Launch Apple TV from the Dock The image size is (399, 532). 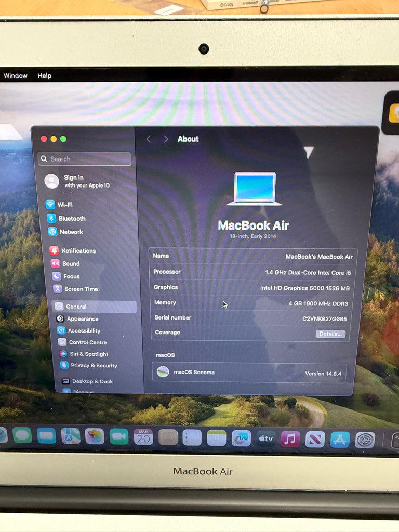tap(266, 439)
